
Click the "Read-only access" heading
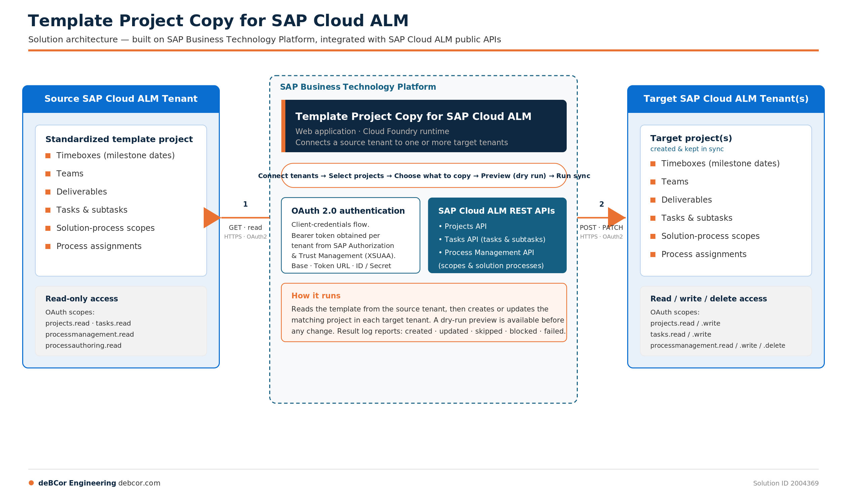point(82,299)
